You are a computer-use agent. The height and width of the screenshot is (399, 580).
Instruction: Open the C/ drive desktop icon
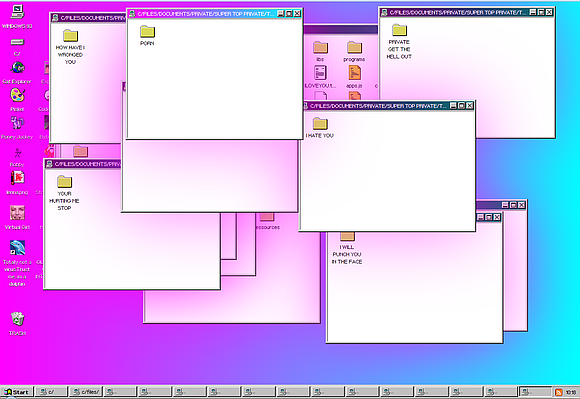tap(17, 42)
